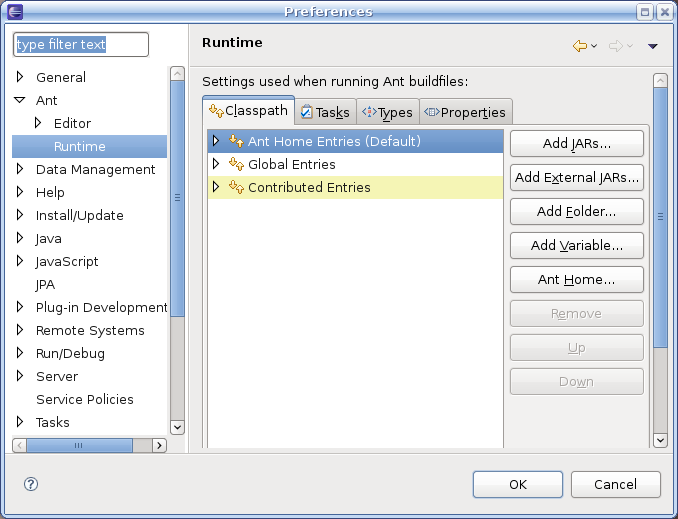678x519 pixels.
Task: Click the Runtime page scrollbar down arrow
Action: (x=660, y=440)
